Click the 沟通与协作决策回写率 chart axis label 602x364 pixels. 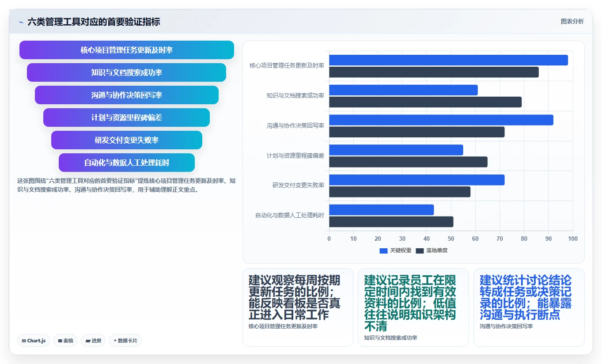(295, 125)
